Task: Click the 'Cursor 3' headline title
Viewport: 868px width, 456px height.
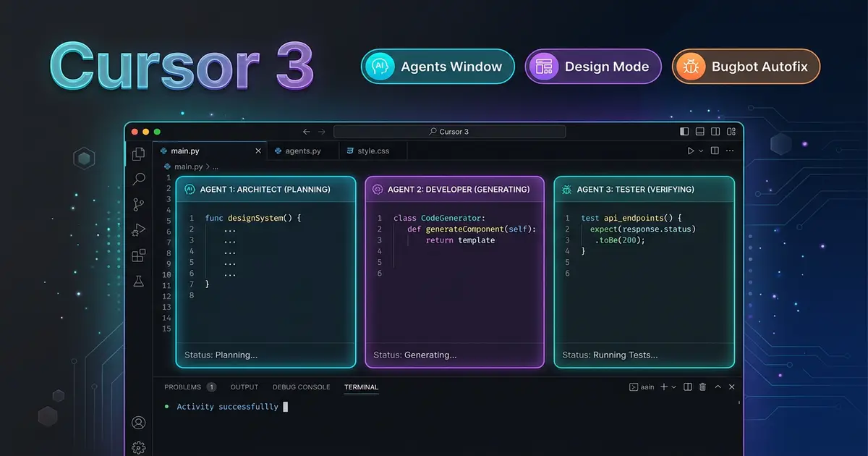Action: (182, 67)
